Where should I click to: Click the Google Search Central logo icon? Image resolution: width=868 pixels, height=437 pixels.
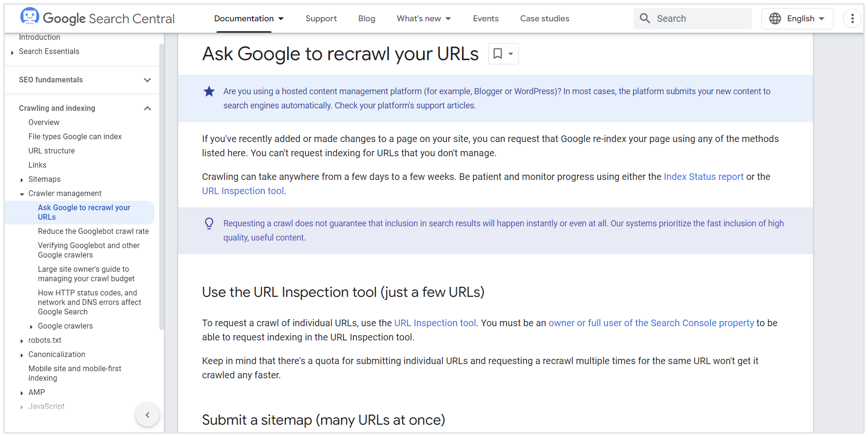29,17
